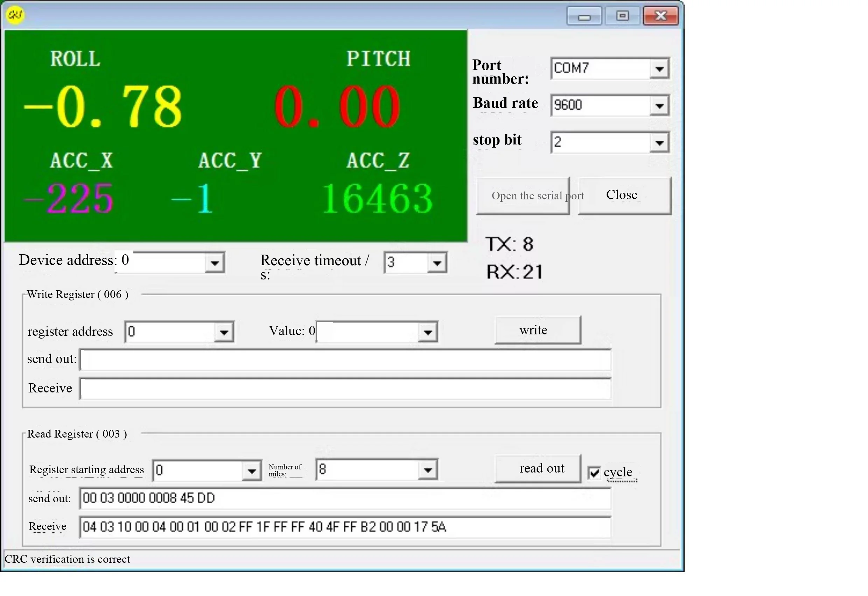
Task: Click the Close serial port button
Action: 625,196
